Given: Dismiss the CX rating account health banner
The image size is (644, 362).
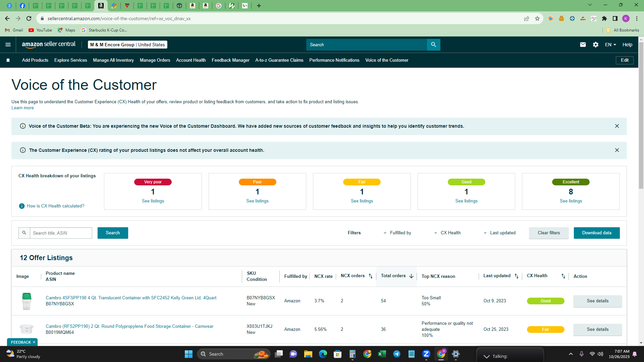Looking at the screenshot, I should (617, 150).
